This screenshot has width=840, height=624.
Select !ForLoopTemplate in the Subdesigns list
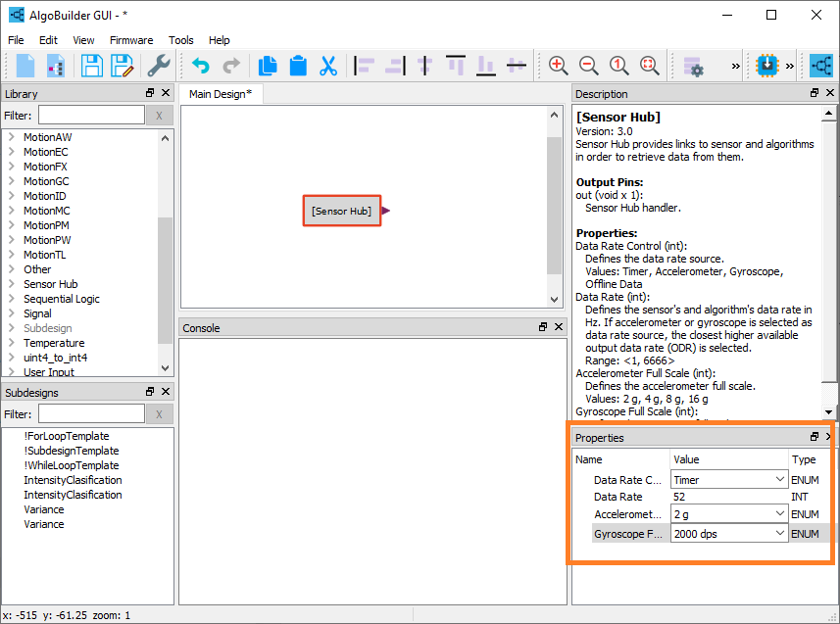click(67, 436)
